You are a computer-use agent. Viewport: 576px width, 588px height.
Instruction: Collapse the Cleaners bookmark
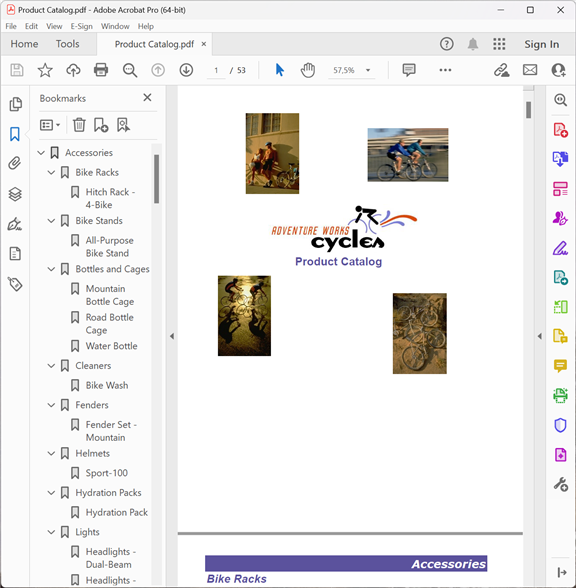(x=51, y=366)
